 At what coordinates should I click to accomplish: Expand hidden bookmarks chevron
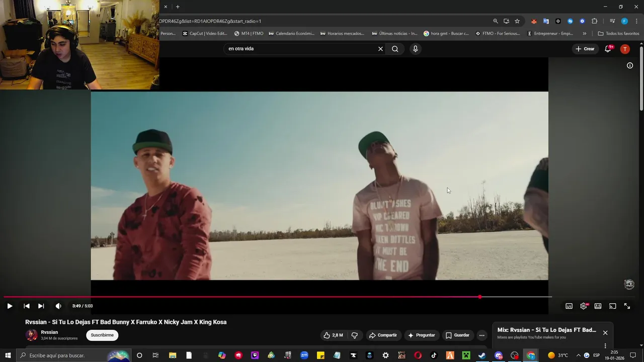point(584,34)
